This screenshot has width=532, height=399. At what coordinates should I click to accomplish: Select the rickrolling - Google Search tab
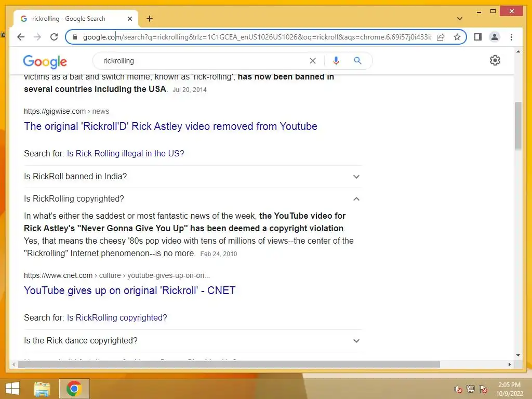click(76, 19)
